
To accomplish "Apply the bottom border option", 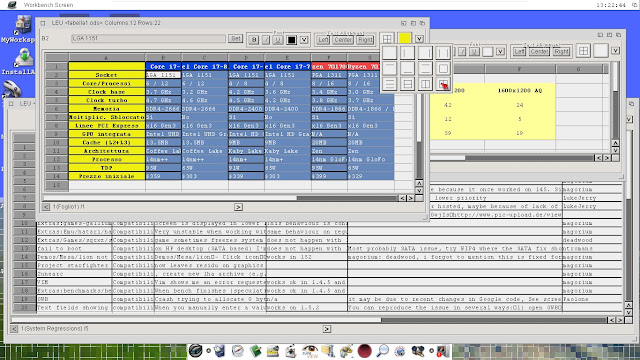I will pyautogui.click(x=407, y=68).
